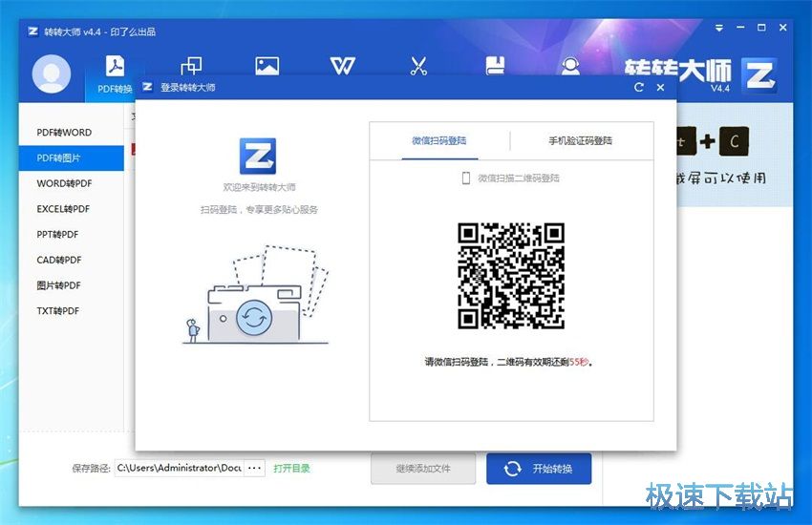The height and width of the screenshot is (525, 812).
Task: Click the 扫码登陆，专享更多贴心服务 text
Action: tap(259, 209)
